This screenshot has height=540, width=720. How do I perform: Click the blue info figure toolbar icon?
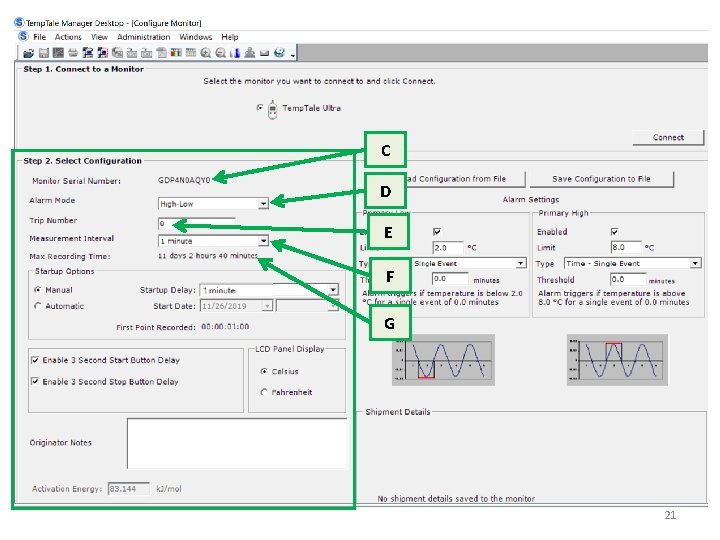pyautogui.click(x=235, y=53)
